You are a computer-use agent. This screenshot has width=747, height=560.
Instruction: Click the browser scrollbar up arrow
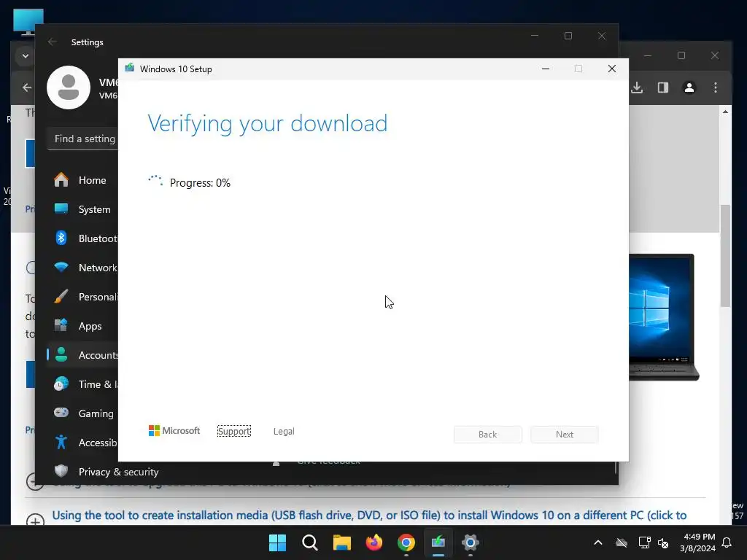pos(725,112)
